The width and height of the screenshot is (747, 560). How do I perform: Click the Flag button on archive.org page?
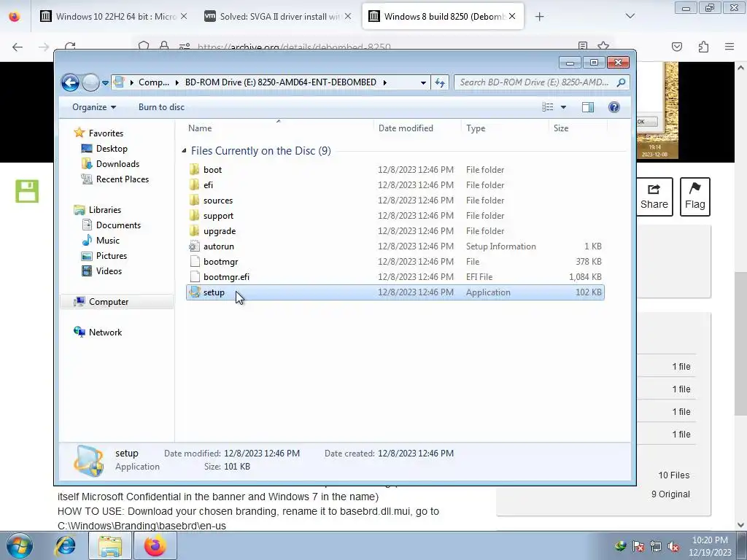(695, 197)
